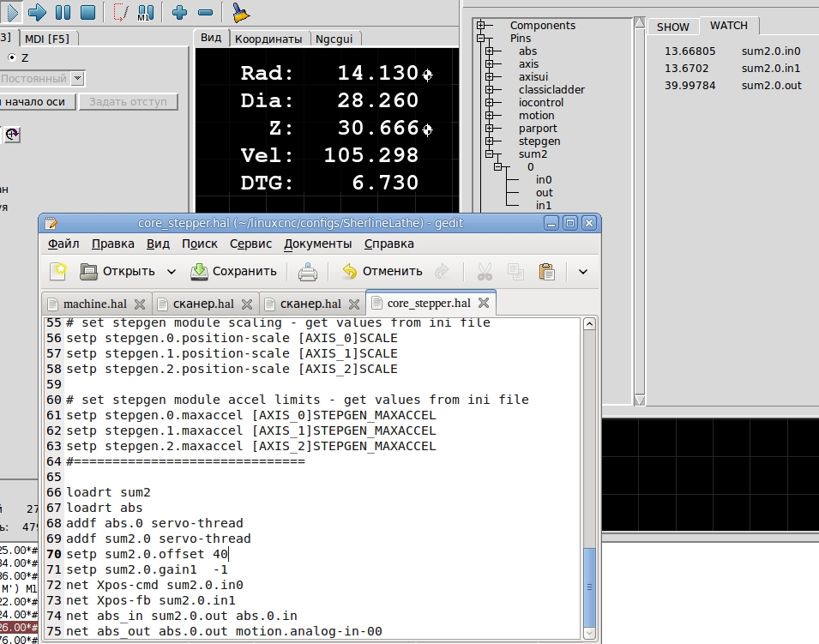Screen dimensions: 819x644
Task: Switch to the Координаты tab
Action: point(268,39)
